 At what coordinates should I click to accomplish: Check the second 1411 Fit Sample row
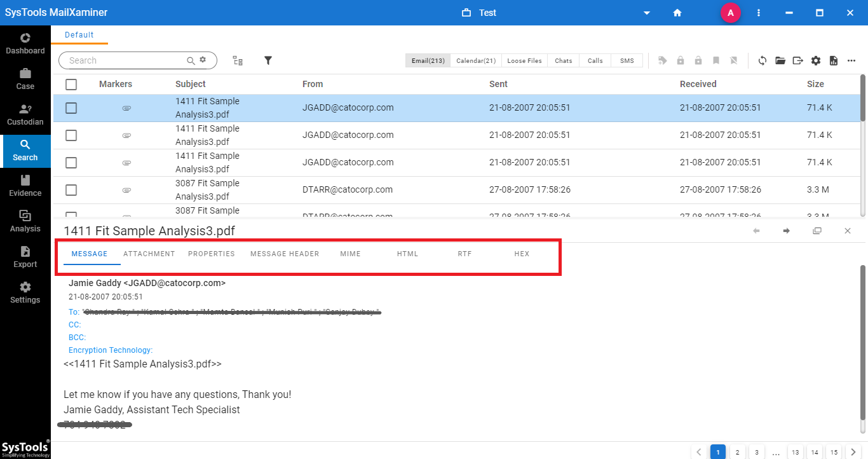tap(71, 135)
